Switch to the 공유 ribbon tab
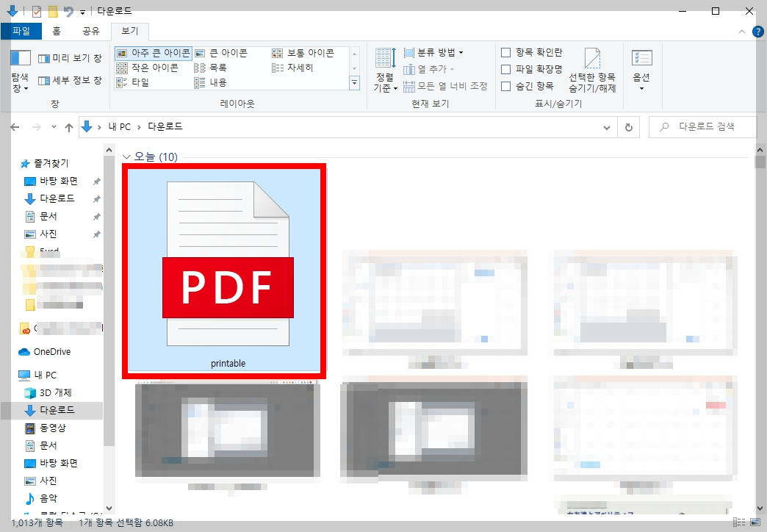 click(x=91, y=31)
